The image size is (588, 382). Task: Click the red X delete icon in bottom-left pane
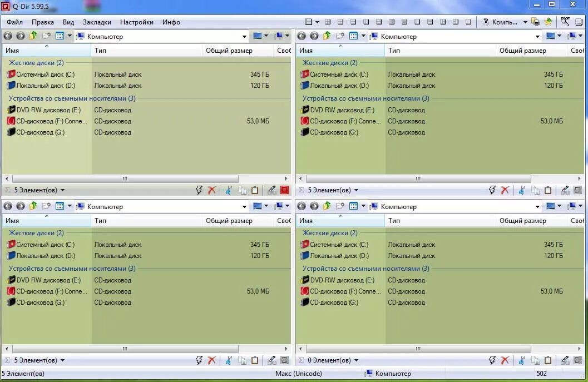pyautogui.click(x=212, y=360)
